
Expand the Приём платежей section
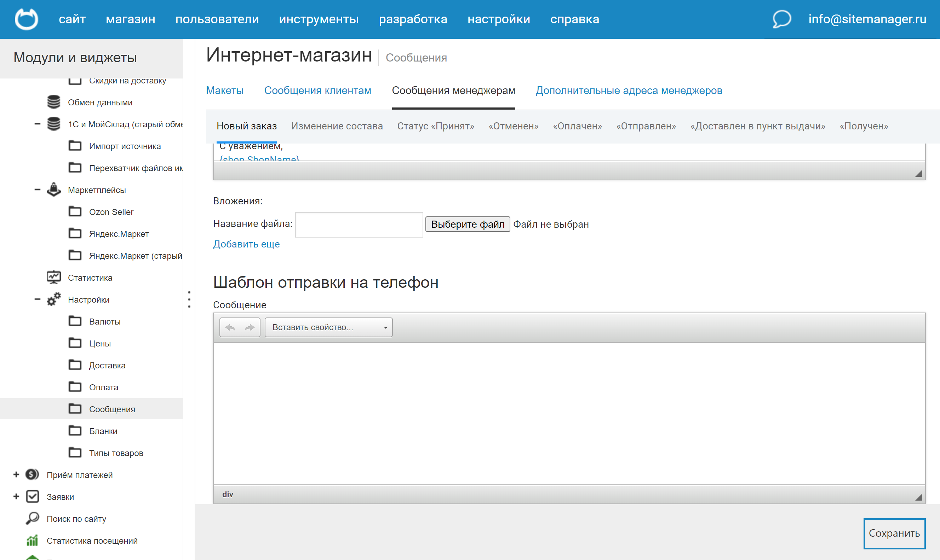pos(16,474)
